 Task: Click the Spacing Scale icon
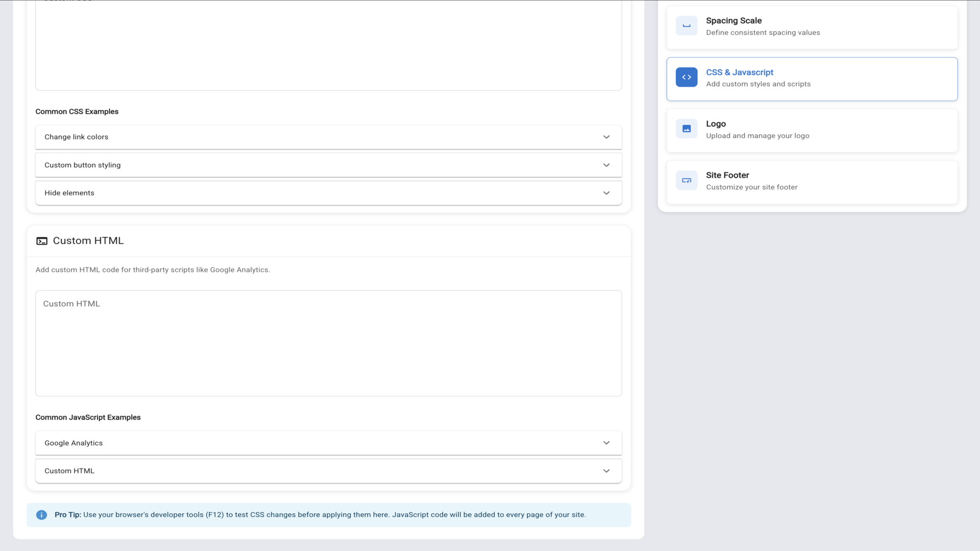[687, 26]
